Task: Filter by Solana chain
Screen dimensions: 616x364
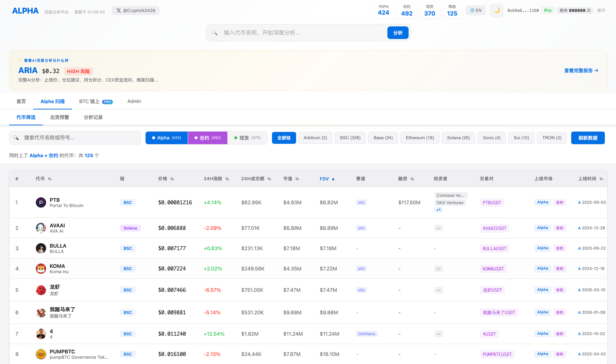Action: pos(458,138)
